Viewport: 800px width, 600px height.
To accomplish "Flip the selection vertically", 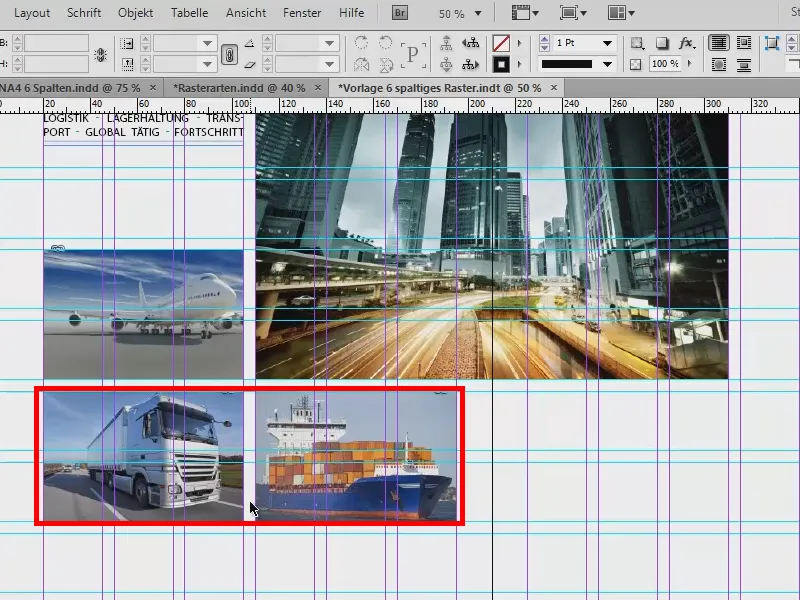I will click(x=386, y=64).
